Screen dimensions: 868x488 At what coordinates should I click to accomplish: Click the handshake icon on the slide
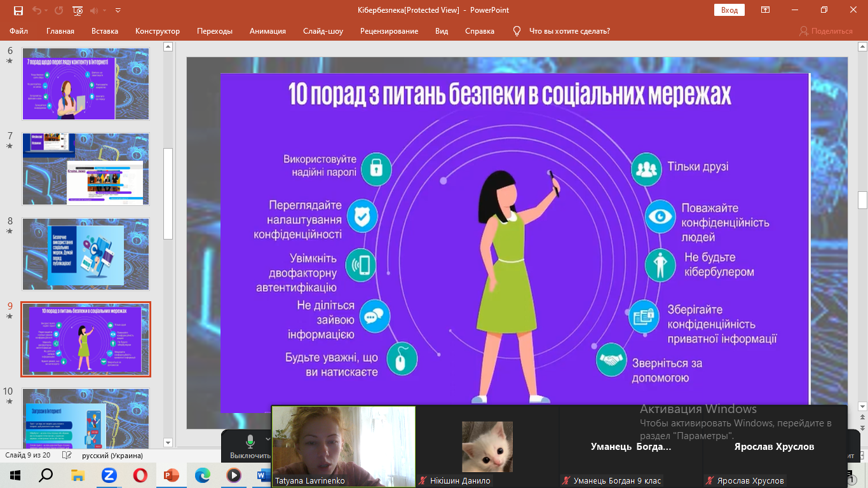(611, 360)
